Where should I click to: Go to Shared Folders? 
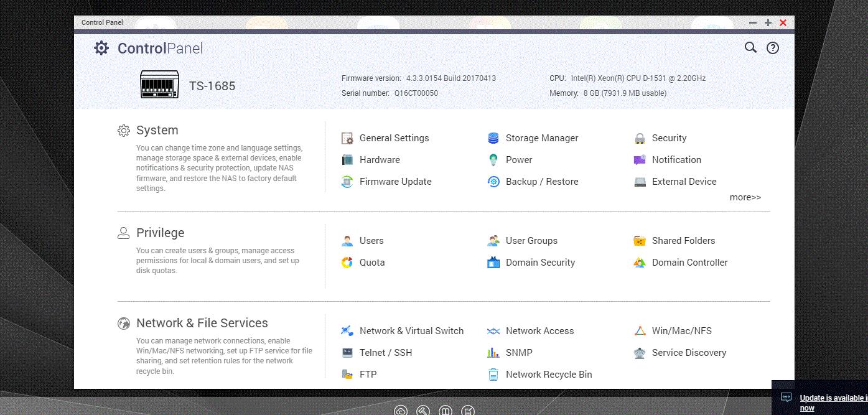click(x=683, y=241)
